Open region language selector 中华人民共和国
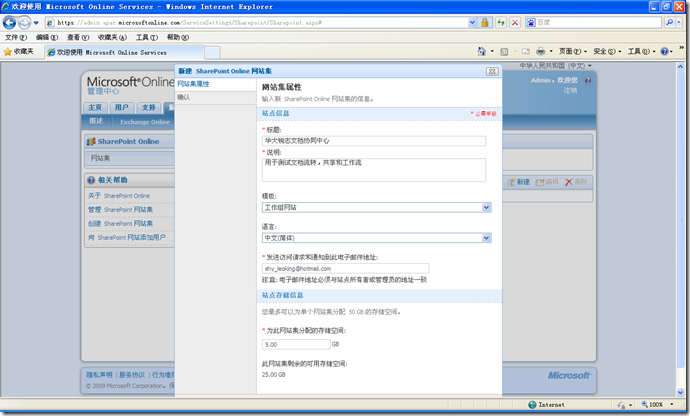The height and width of the screenshot is (416, 690). click(555, 66)
